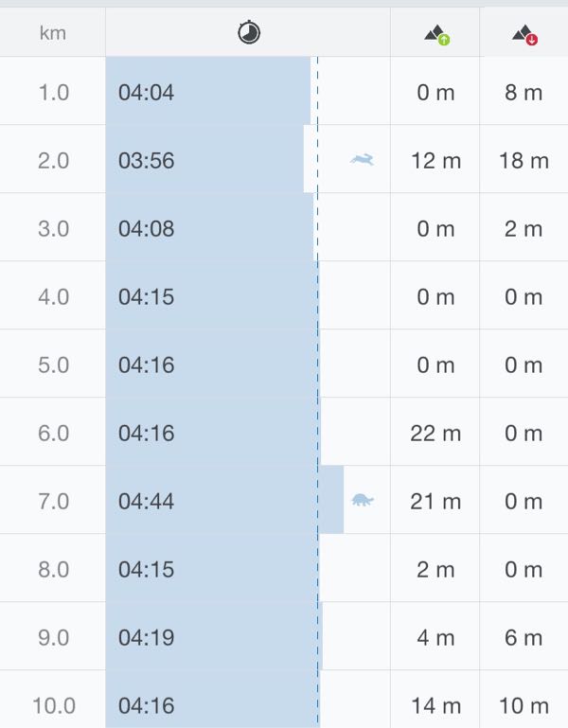The image size is (568, 728).
Task: Click the km column header
Action: click(53, 33)
